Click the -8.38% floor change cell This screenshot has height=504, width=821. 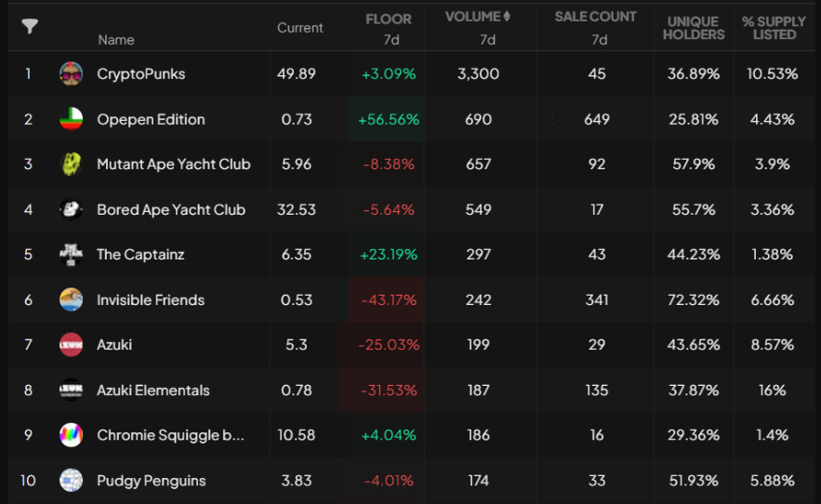click(x=389, y=165)
